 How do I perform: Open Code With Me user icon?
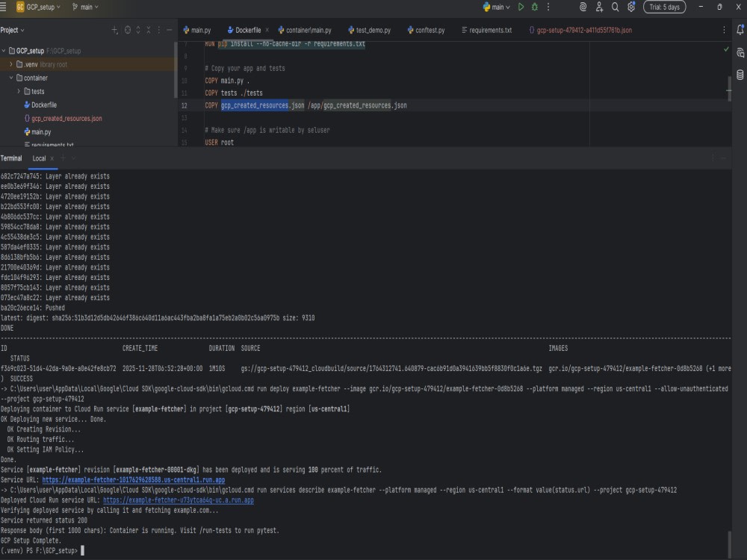click(x=599, y=7)
